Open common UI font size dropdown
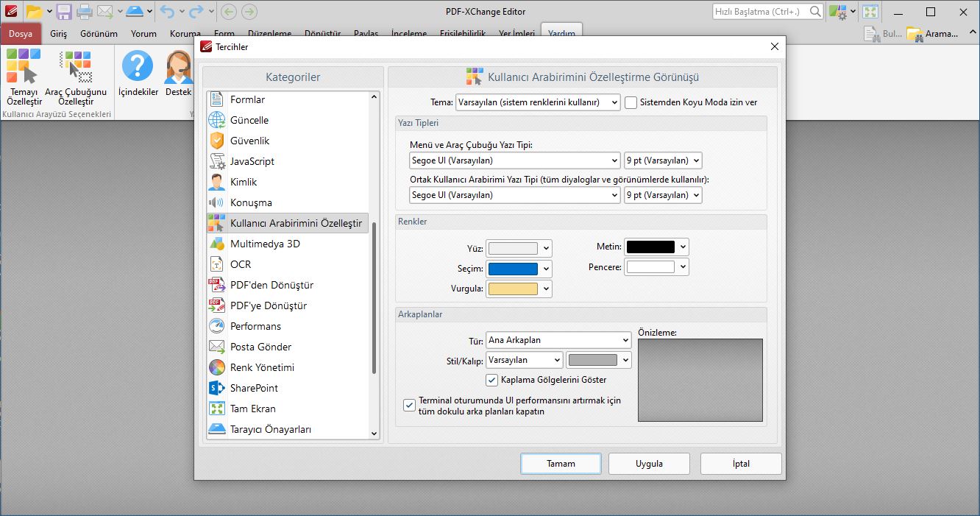 (x=663, y=195)
